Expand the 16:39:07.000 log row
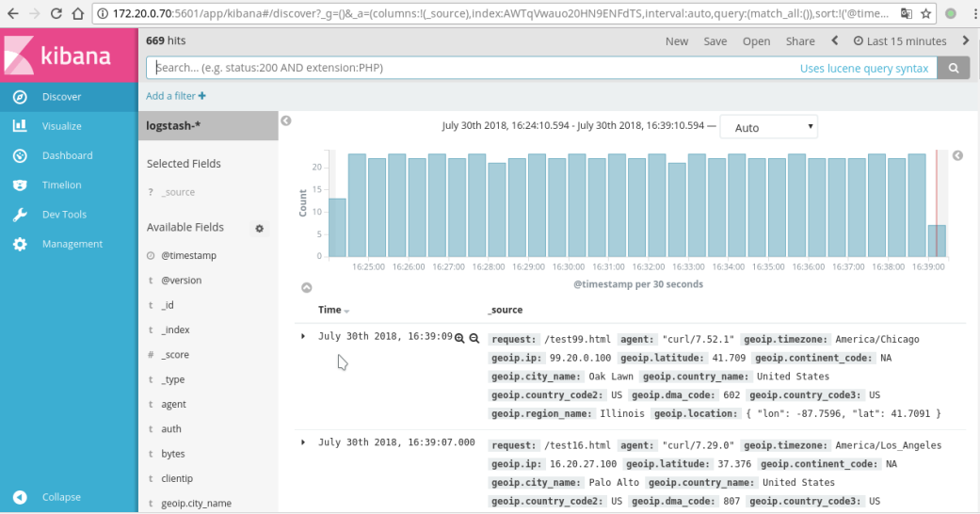980x514 pixels. point(303,442)
